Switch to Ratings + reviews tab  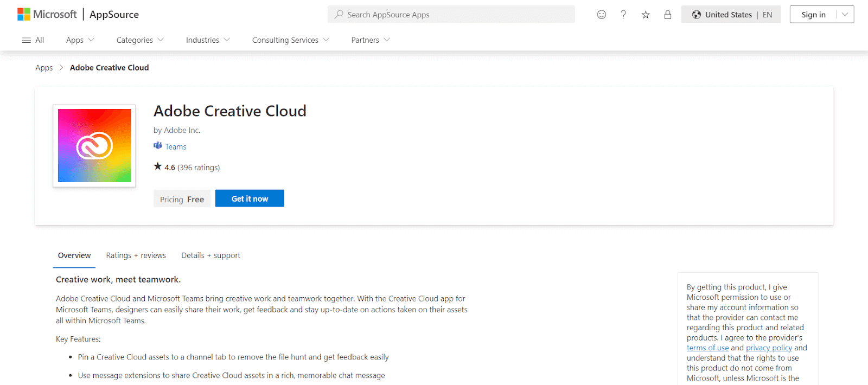point(136,255)
